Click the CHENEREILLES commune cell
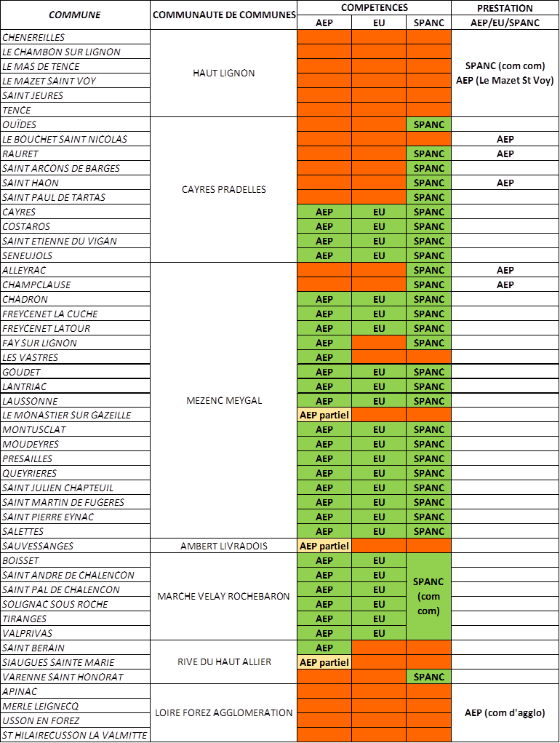Screen dimensions: 560x743 [x=76, y=37]
